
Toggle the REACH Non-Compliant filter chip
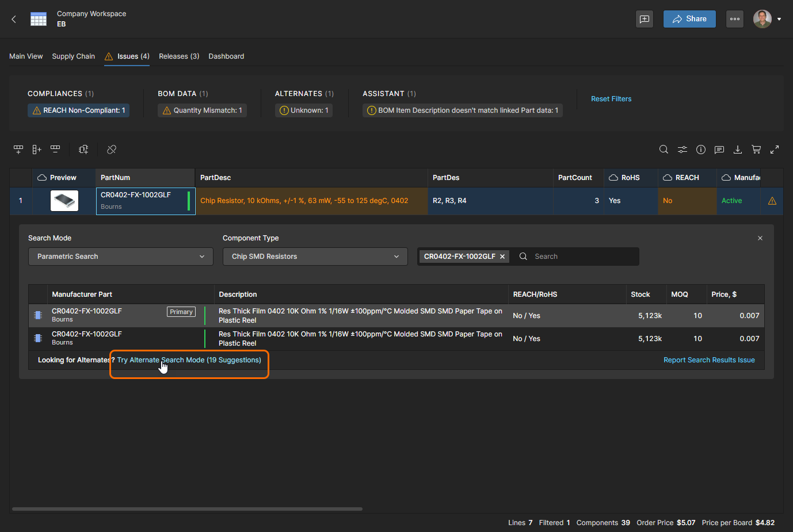[x=78, y=110]
